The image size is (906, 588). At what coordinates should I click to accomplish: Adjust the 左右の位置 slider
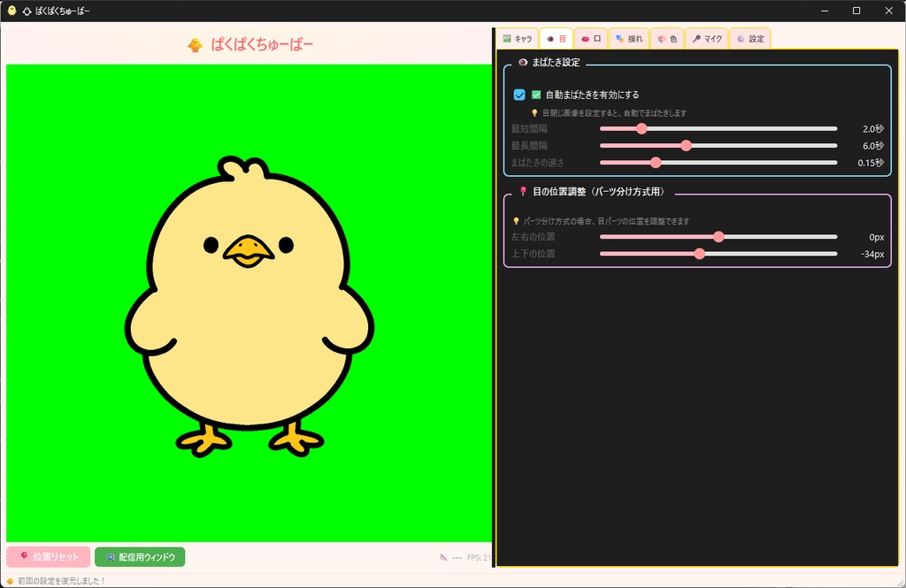tap(718, 237)
